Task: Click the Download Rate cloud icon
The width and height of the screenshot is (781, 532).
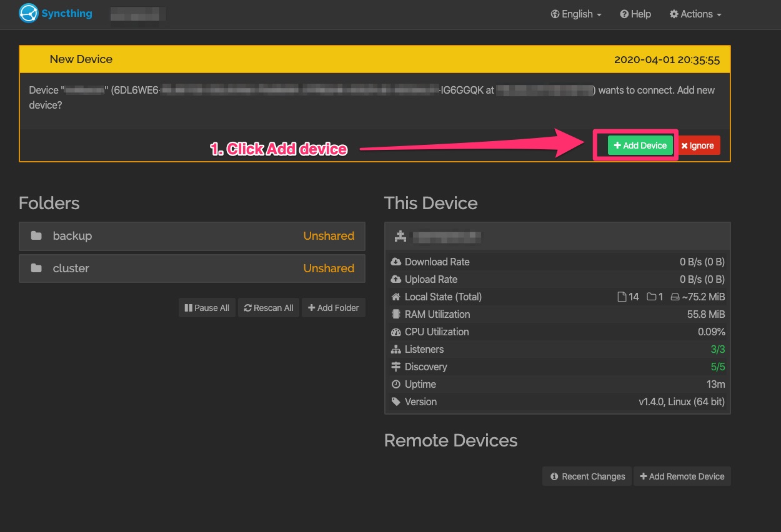Action: tap(395, 262)
